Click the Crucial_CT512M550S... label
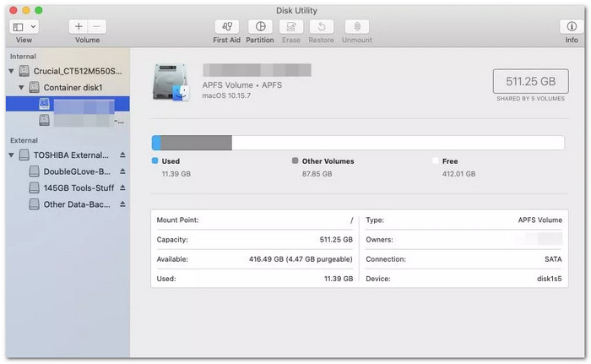Viewport: 591px width, 364px height. click(78, 71)
